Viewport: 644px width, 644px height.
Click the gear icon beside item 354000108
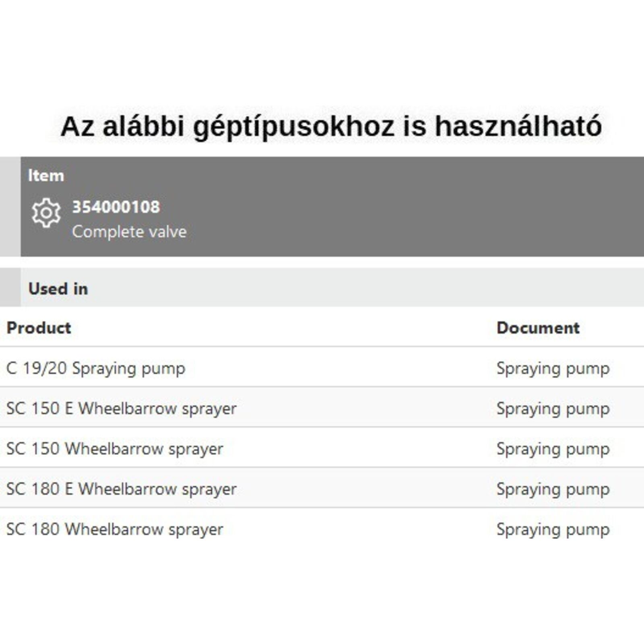46,213
